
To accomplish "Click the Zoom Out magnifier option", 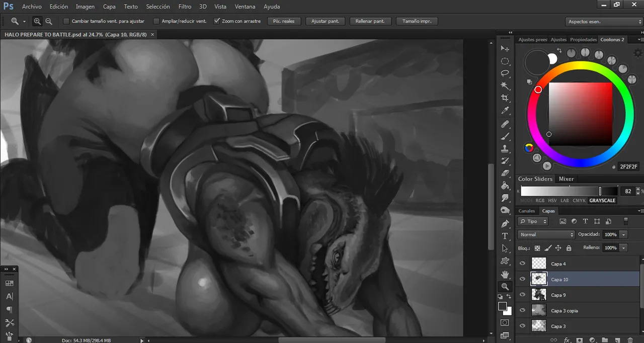I will (x=49, y=21).
